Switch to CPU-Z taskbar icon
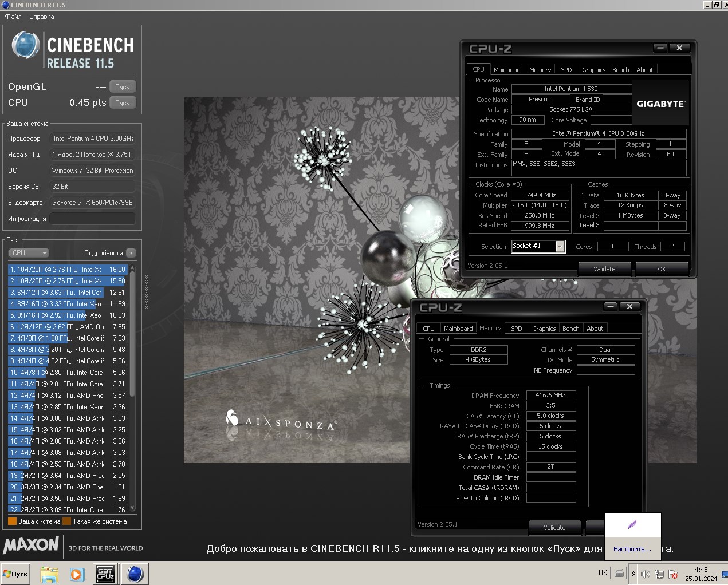This screenshot has height=585, width=728. (x=105, y=574)
